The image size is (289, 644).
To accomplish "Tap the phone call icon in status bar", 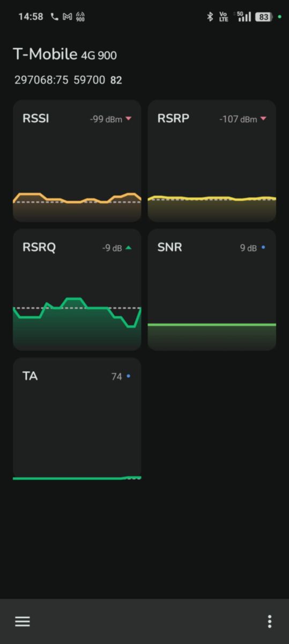I will click(54, 17).
